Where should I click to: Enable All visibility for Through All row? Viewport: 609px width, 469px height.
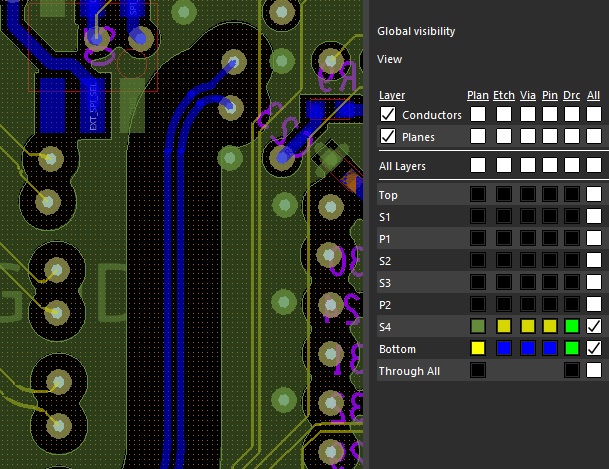(x=594, y=371)
